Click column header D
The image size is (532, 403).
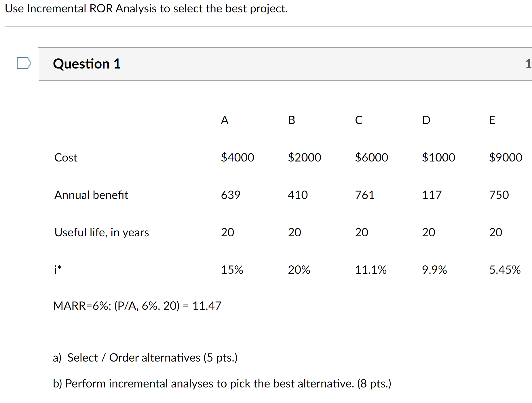[425, 120]
